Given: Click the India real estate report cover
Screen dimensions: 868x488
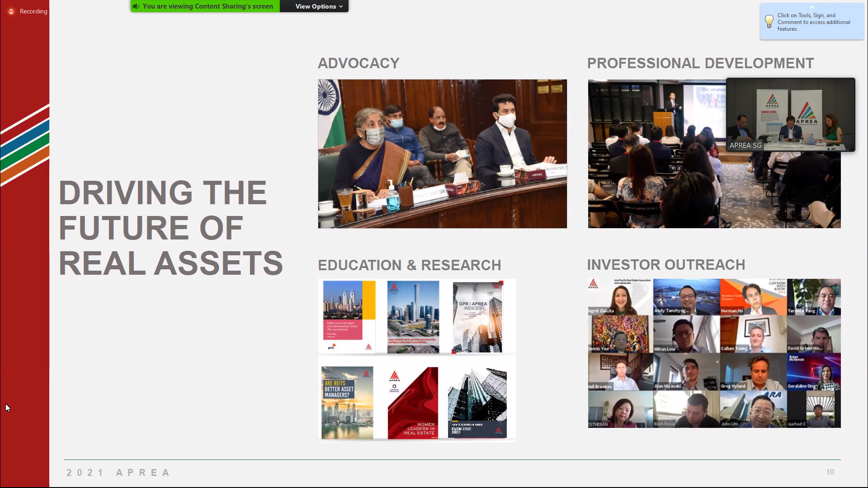Looking at the screenshot, I should (x=349, y=317).
